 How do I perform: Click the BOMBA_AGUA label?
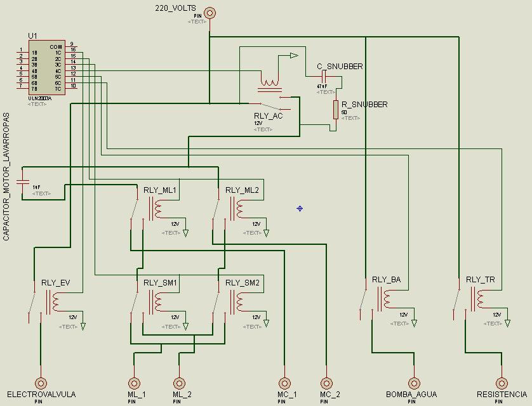[411, 395]
